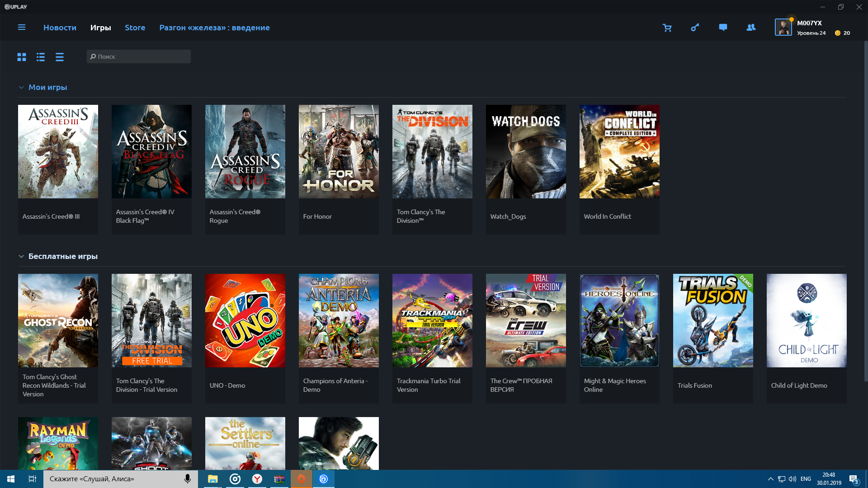Screen dimensions: 868x488
Task: Click the Бесплатные игры section heading
Action: (x=63, y=257)
